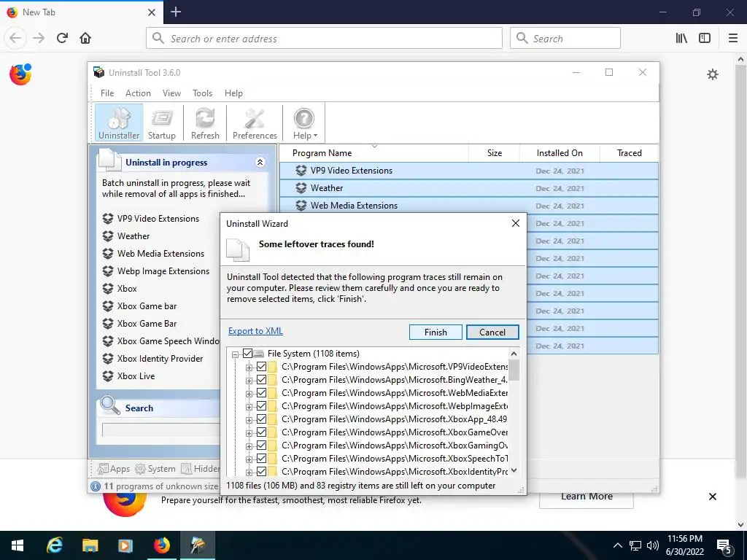Select the Uninstaller toolbar icon
Viewport: 747px width, 560px height.
119,123
